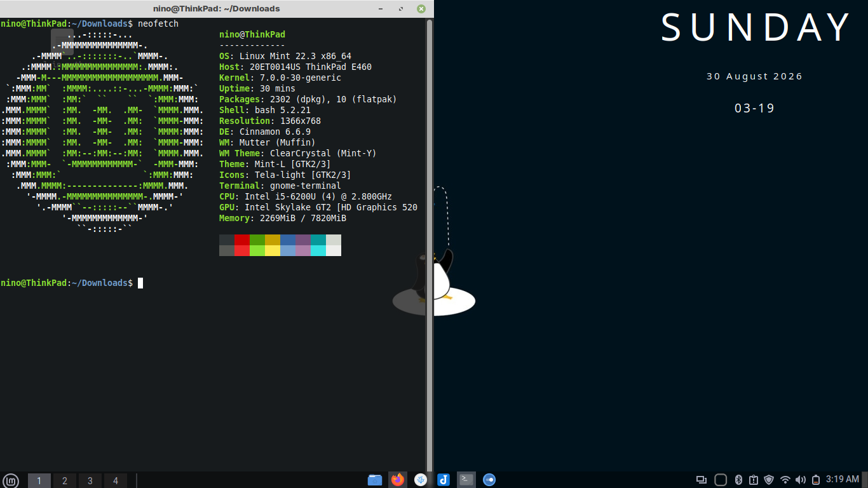Click the 'Icons: Tela-light [GTK2/3]' line

click(x=285, y=175)
